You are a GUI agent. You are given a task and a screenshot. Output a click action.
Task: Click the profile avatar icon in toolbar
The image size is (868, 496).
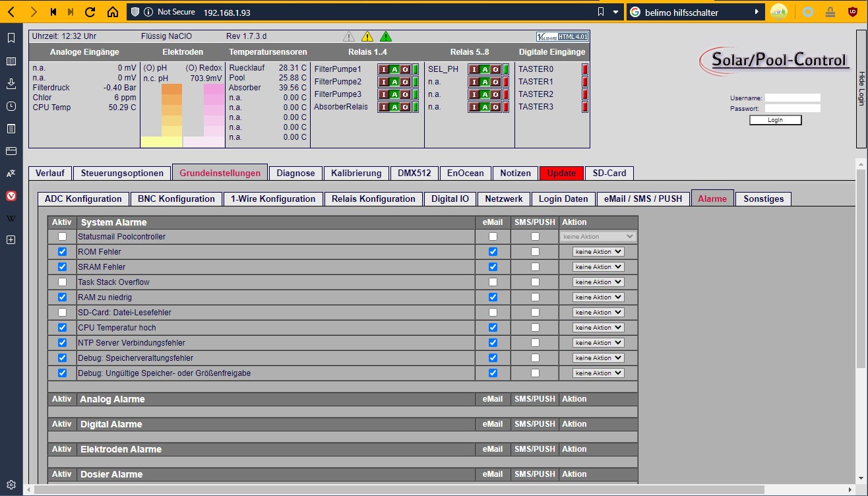pos(779,12)
